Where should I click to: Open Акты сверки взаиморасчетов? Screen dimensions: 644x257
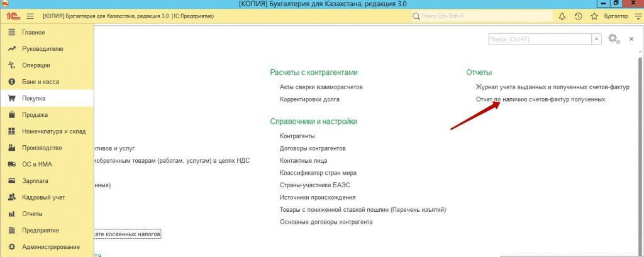[x=321, y=87]
